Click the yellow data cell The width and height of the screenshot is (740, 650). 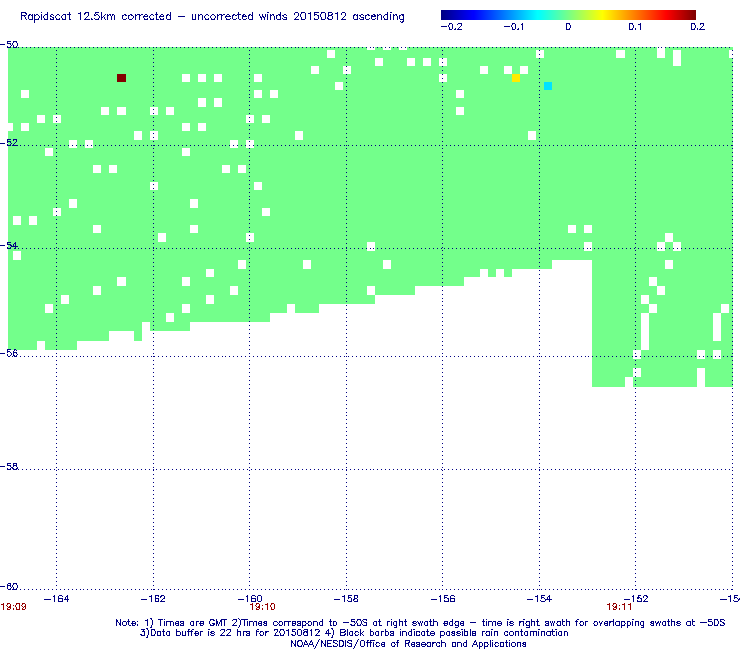pos(516,78)
